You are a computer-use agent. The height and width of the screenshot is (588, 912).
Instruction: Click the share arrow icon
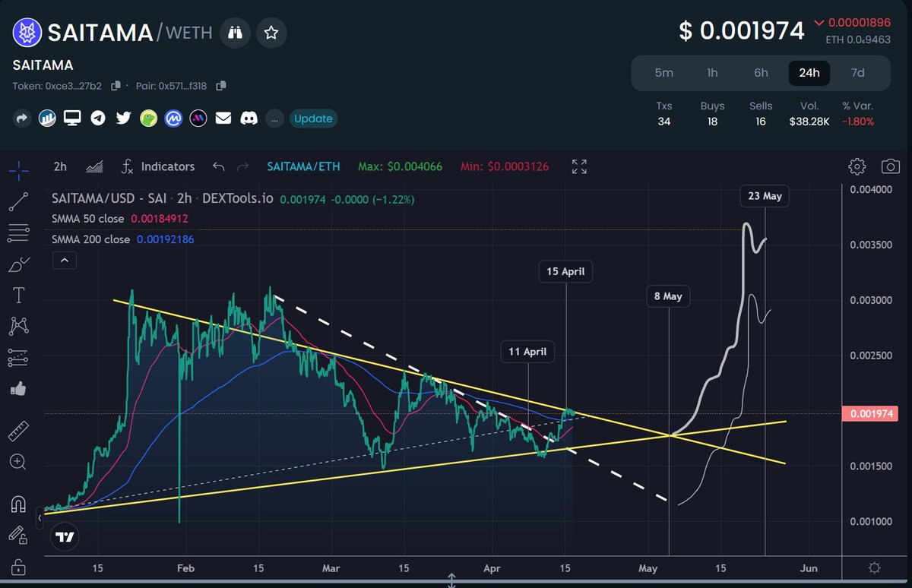pyautogui.click(x=22, y=119)
